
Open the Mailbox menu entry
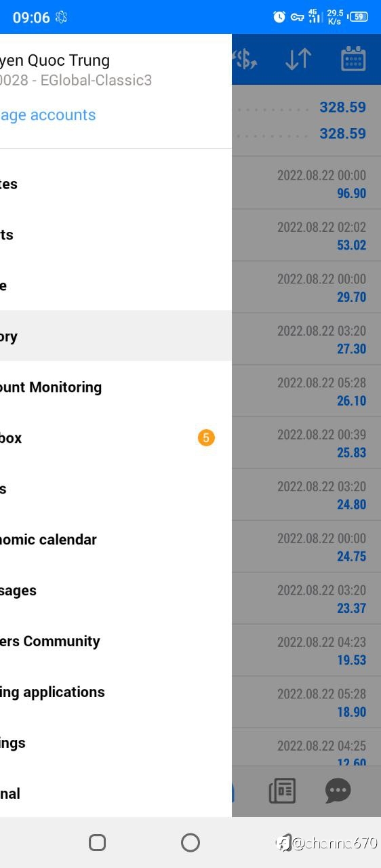coord(116,438)
